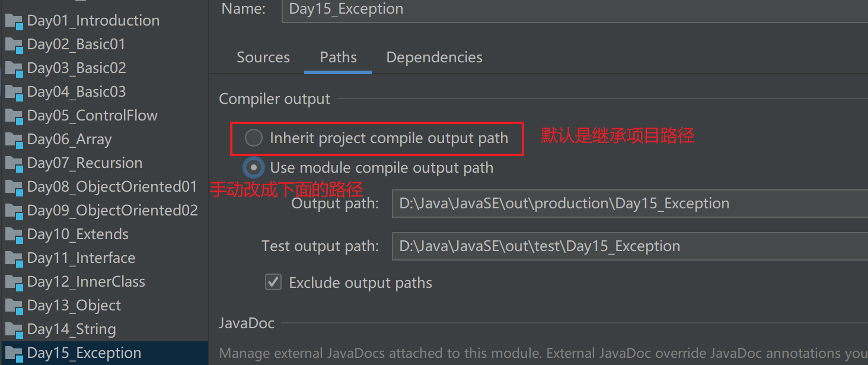Click the Test output path text field
The image size is (868, 365).
tap(630, 246)
